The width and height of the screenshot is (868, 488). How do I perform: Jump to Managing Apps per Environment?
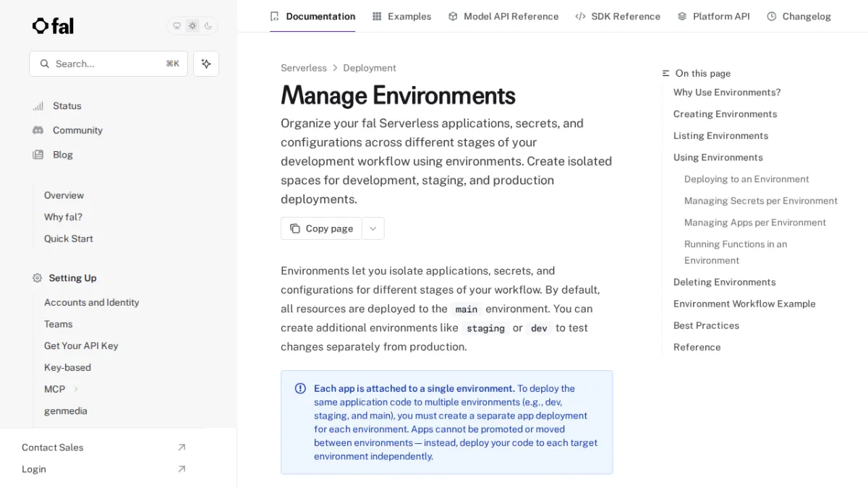pyautogui.click(x=755, y=223)
